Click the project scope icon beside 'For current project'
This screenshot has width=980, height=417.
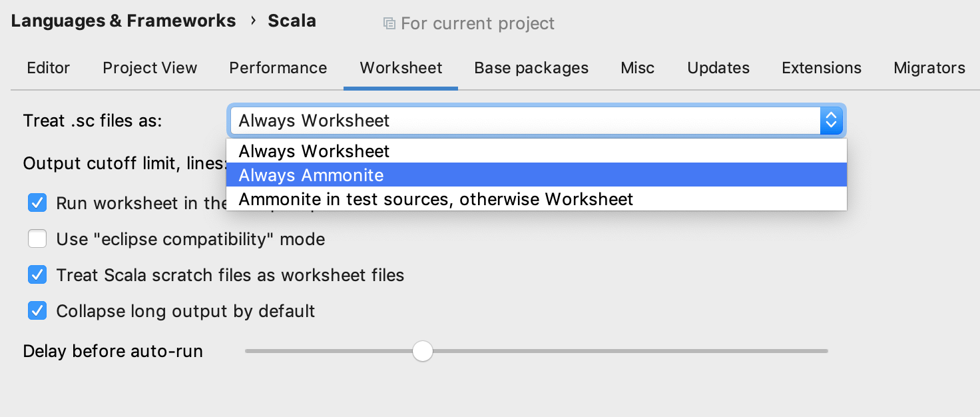pos(389,24)
